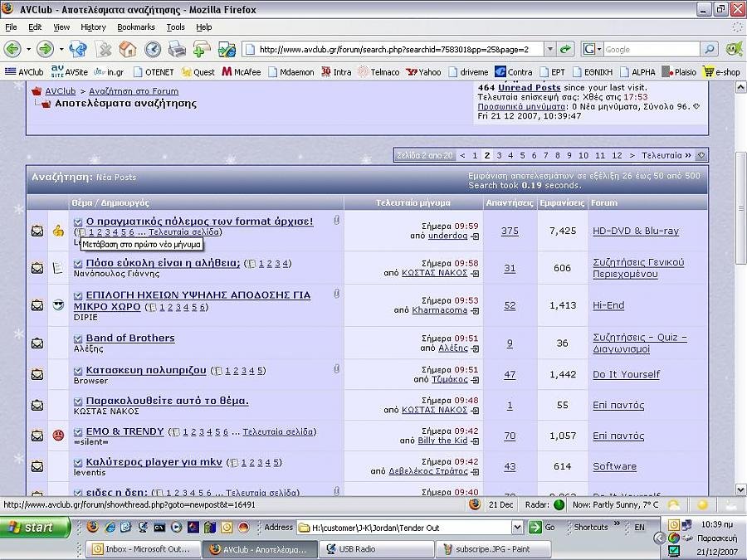Click the search magnifier icon
Screen dimensions: 747x560
(710, 49)
